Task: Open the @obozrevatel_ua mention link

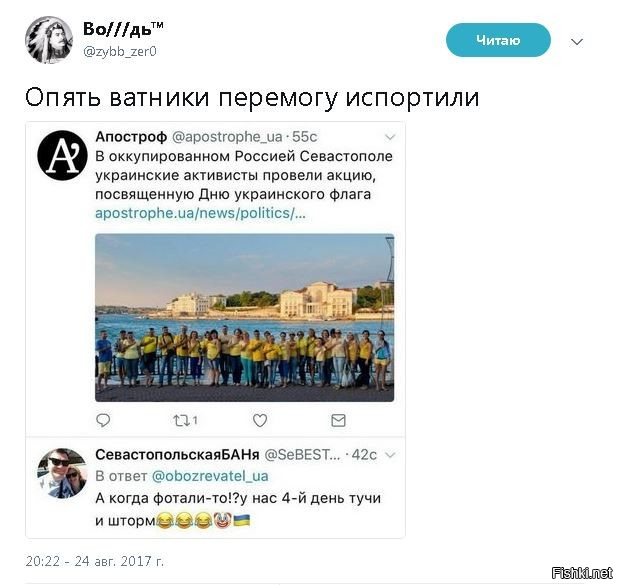Action: [210, 476]
